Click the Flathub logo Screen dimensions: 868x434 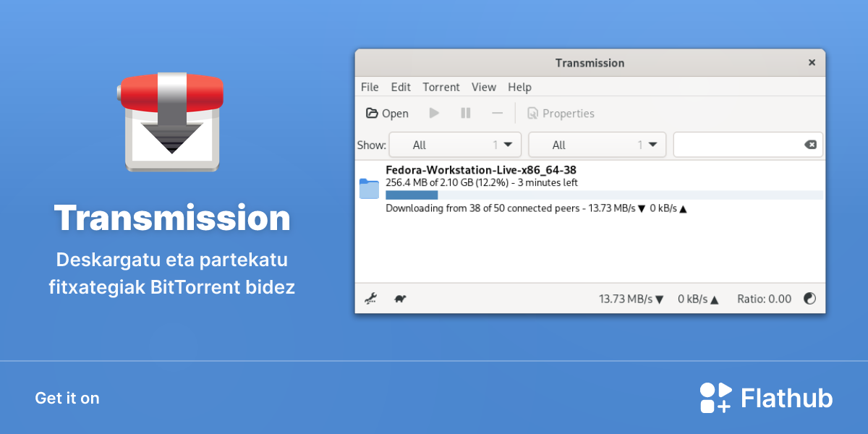click(766, 398)
